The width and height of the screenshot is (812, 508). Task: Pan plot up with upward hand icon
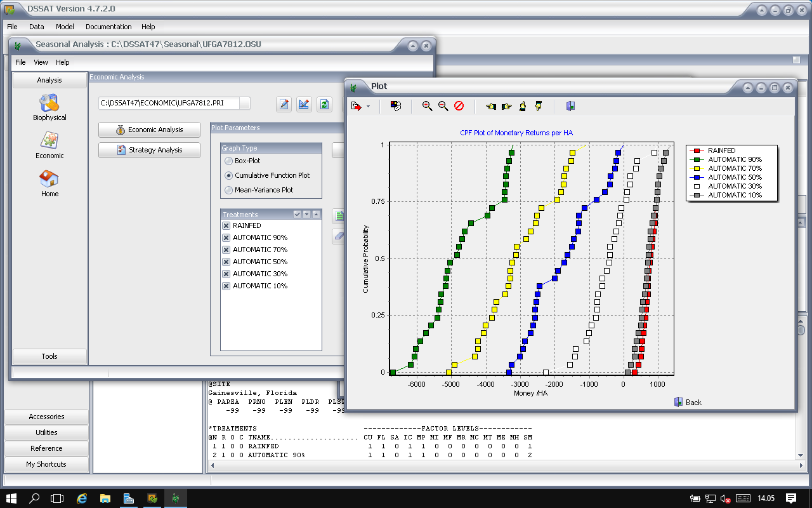pos(522,106)
